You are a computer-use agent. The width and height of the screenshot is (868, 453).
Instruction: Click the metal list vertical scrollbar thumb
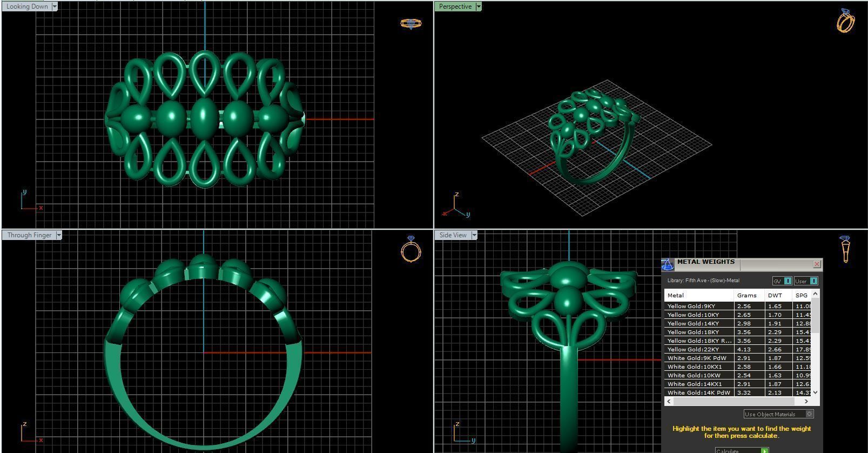[816, 315]
